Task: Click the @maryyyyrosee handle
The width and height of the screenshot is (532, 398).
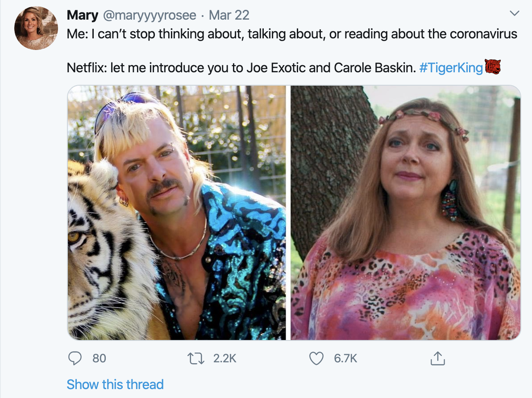Action: coord(150,15)
